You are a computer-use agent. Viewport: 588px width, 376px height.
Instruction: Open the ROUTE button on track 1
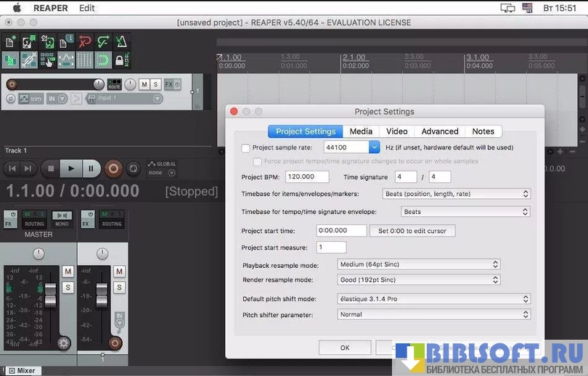[x=114, y=85]
